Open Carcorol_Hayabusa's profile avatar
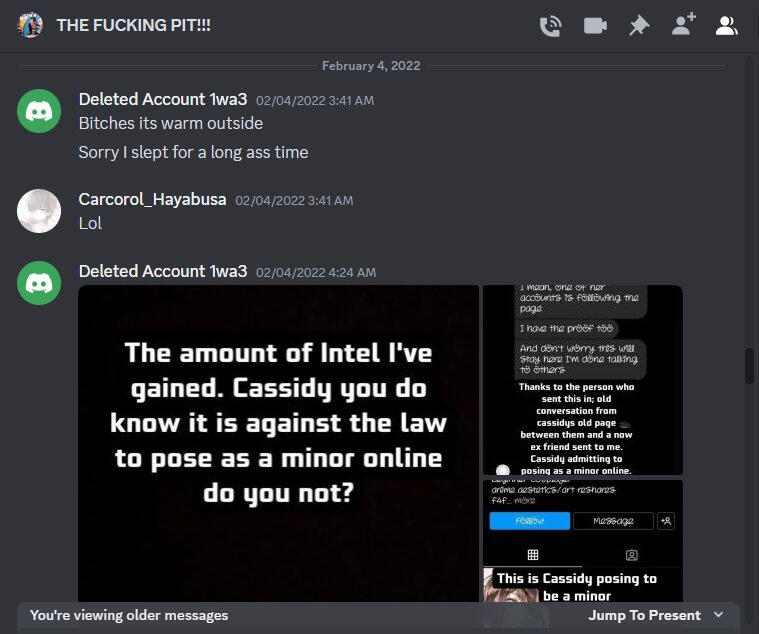This screenshot has height=634, width=759. (39, 211)
